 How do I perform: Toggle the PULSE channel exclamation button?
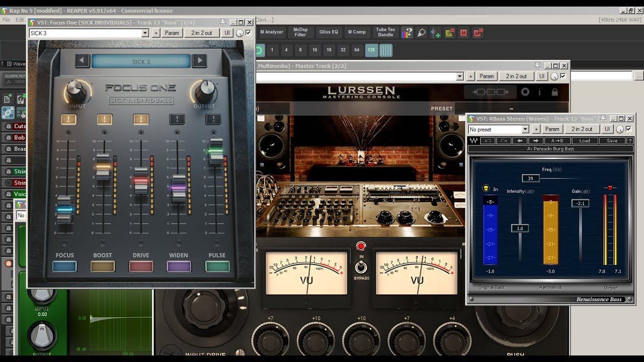pyautogui.click(x=213, y=119)
